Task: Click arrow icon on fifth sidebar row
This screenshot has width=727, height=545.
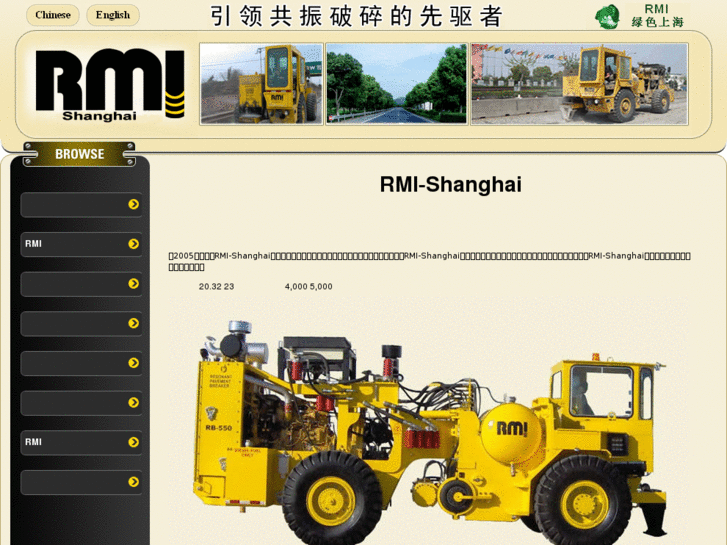Action: (134, 363)
